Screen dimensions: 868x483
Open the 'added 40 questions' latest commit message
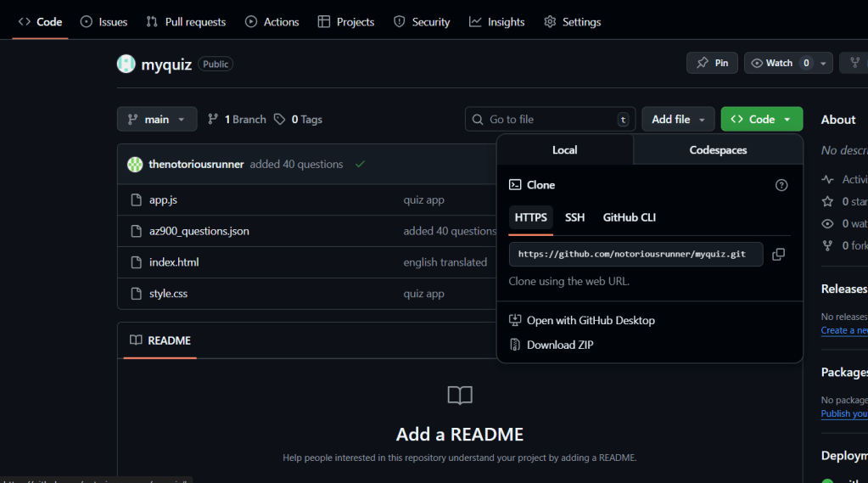(296, 164)
